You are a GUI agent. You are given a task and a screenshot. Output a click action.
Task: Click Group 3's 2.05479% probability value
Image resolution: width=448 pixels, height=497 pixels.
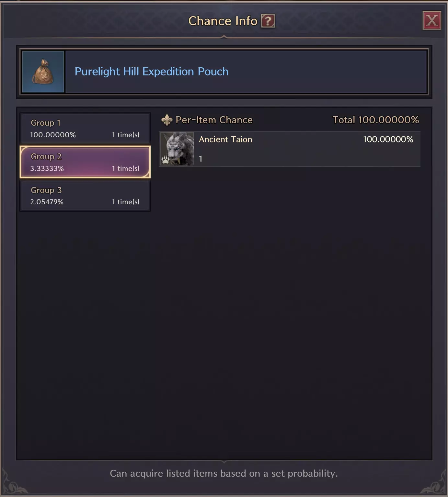coord(47,202)
